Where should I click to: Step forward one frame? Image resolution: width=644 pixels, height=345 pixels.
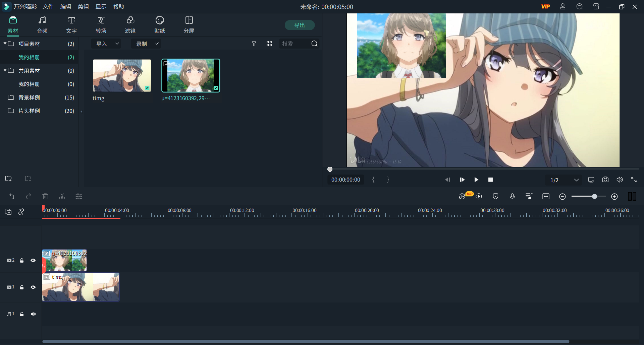(x=462, y=180)
